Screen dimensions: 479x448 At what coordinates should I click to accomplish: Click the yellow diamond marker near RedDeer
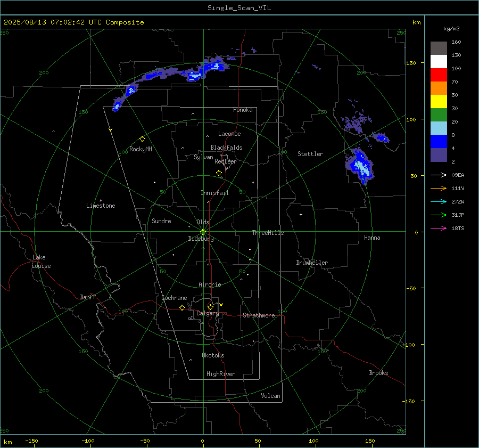point(219,173)
